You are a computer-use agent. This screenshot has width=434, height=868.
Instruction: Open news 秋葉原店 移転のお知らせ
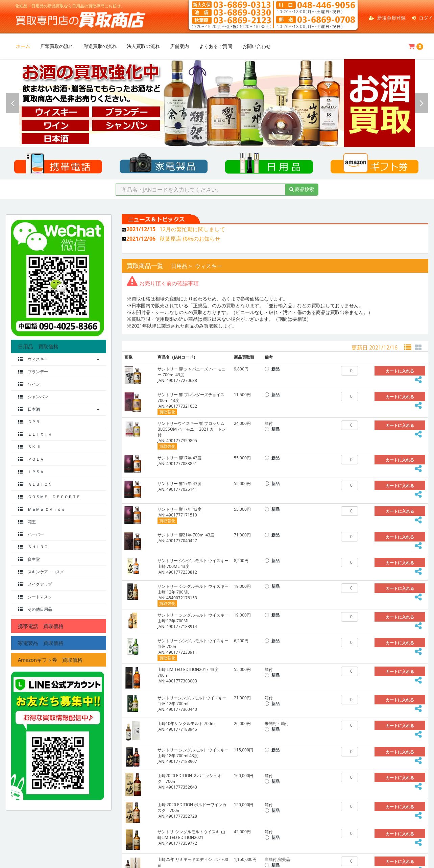190,239
